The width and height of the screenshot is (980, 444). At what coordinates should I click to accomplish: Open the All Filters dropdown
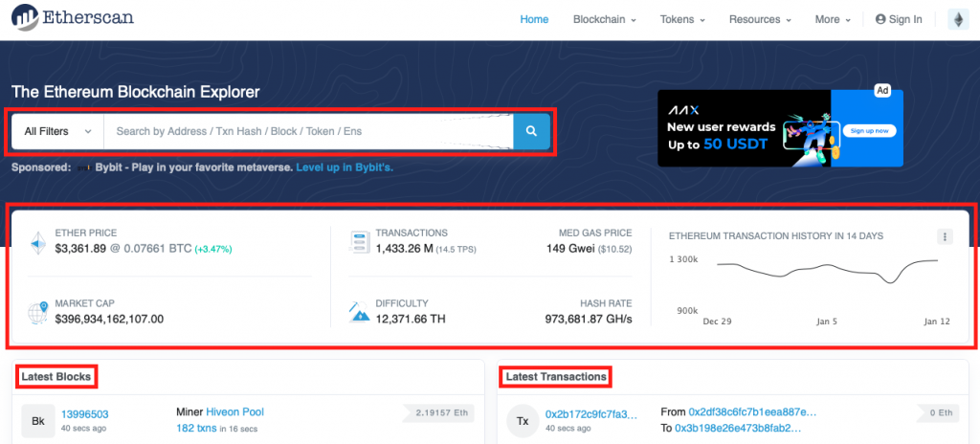click(57, 131)
